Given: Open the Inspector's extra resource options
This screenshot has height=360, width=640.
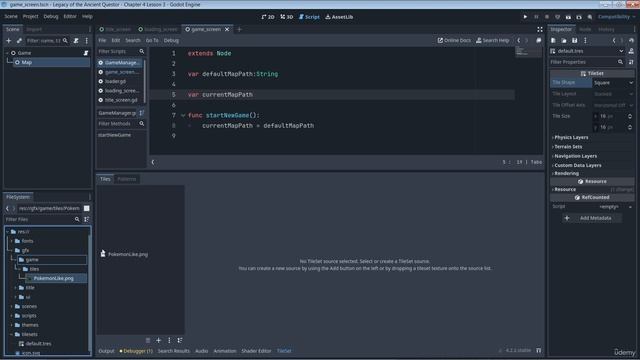Looking at the screenshot, I should [x=585, y=40].
